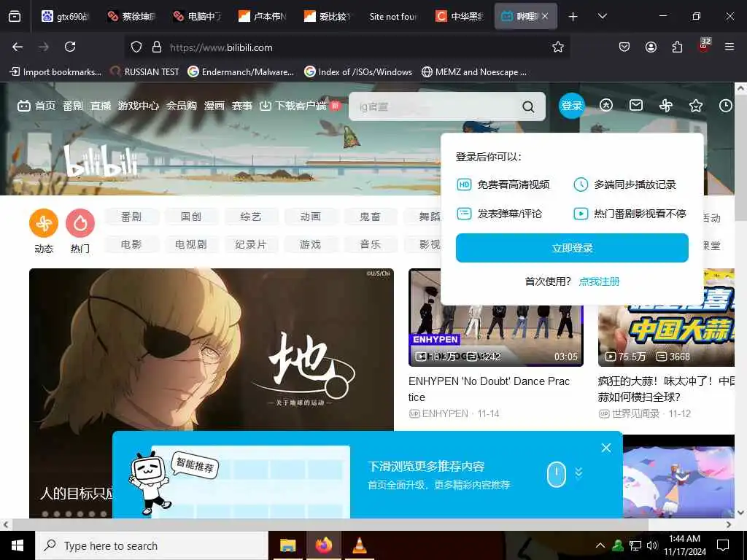Open the 中国大蒜 video thumbnail
747x560 pixels.
[x=666, y=318]
